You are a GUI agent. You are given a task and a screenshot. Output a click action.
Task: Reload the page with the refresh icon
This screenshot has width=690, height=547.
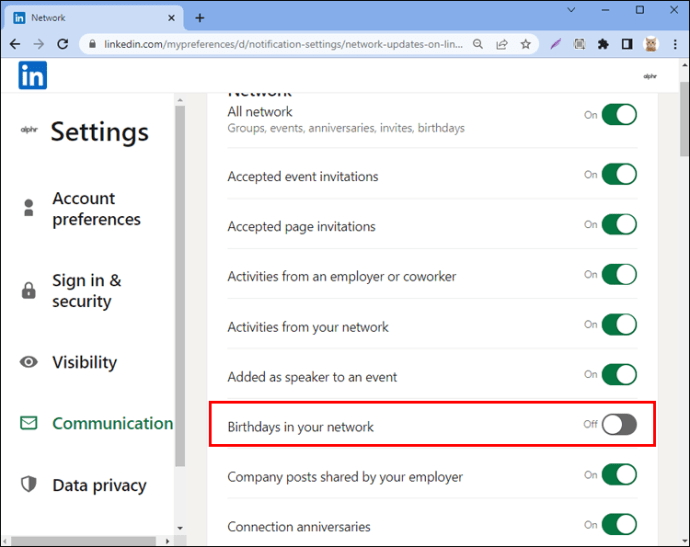[x=63, y=44]
